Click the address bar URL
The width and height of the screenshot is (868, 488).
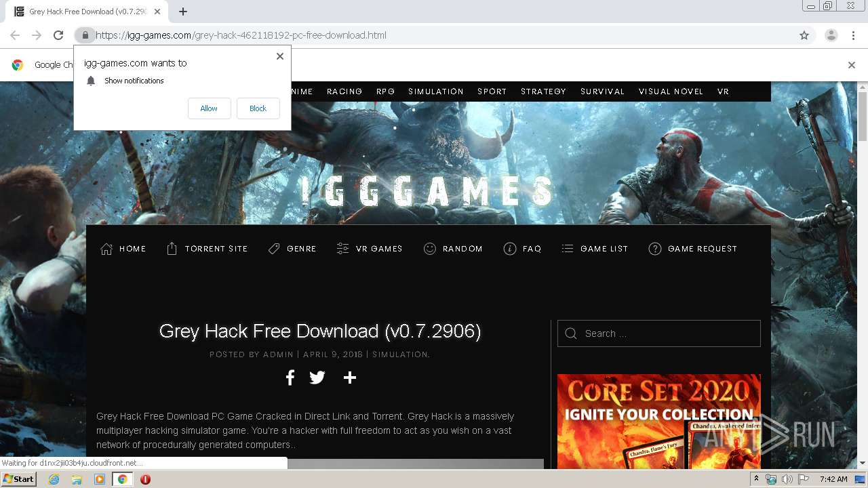click(241, 35)
